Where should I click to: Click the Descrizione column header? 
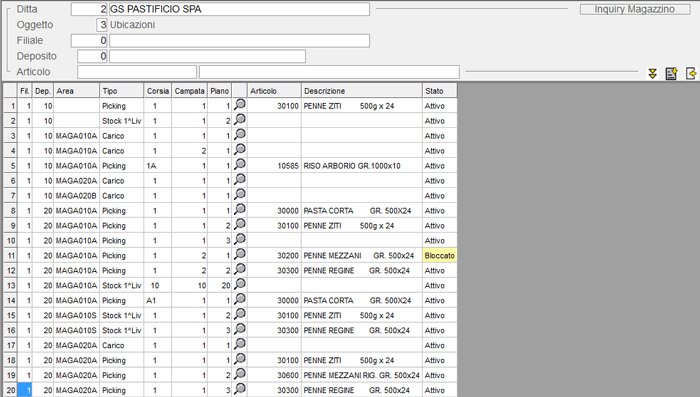click(x=362, y=91)
